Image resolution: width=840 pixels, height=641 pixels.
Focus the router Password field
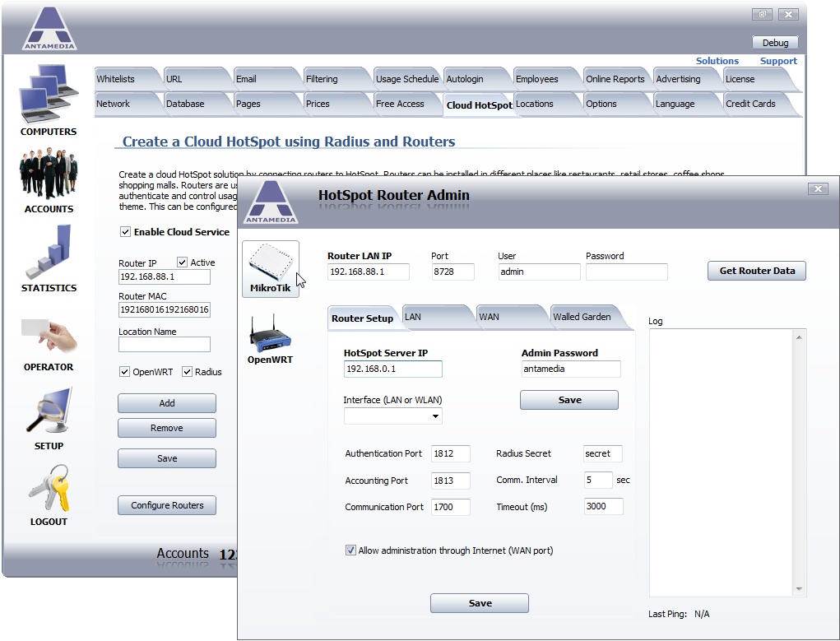click(x=627, y=272)
